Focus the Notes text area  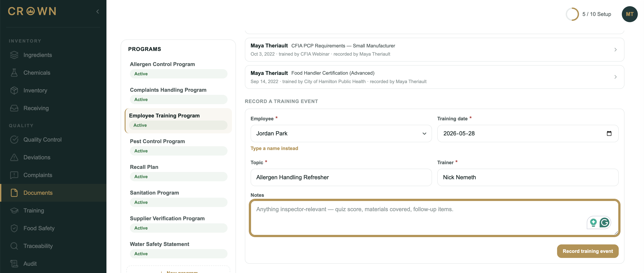coord(434,218)
